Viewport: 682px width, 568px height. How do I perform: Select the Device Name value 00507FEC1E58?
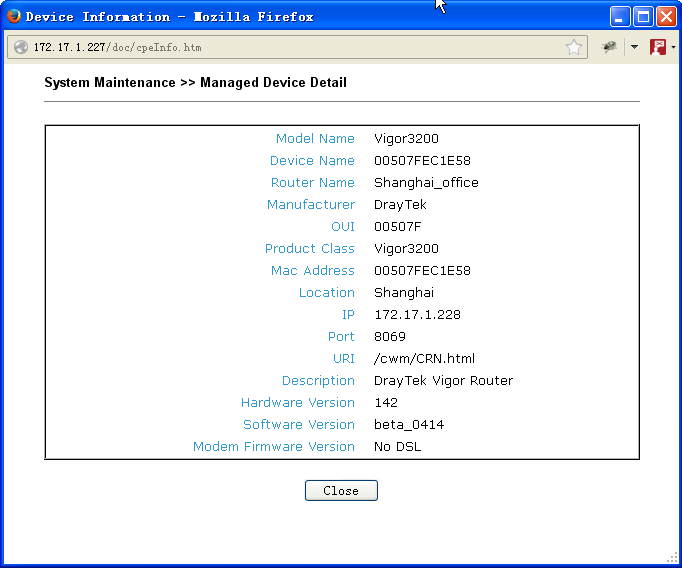click(422, 160)
